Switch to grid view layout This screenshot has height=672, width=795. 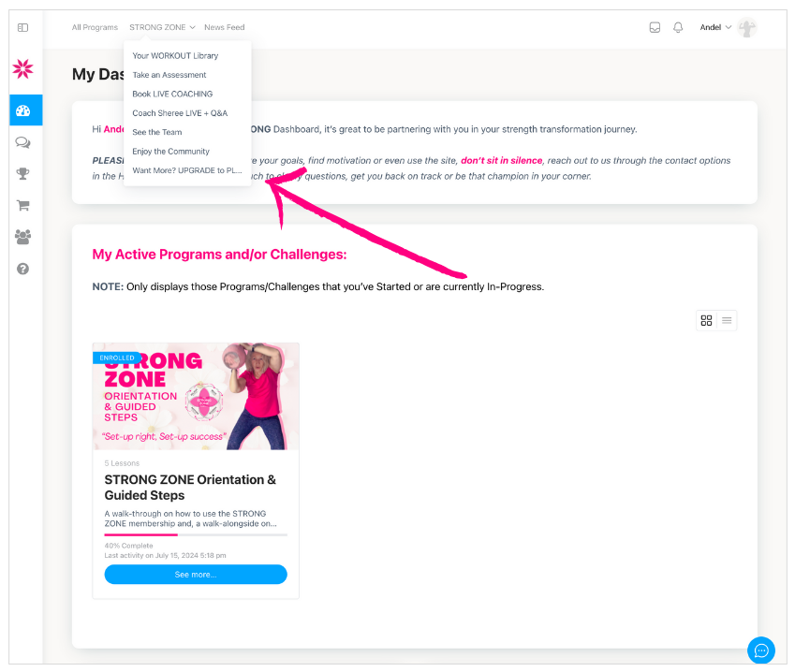(x=706, y=320)
